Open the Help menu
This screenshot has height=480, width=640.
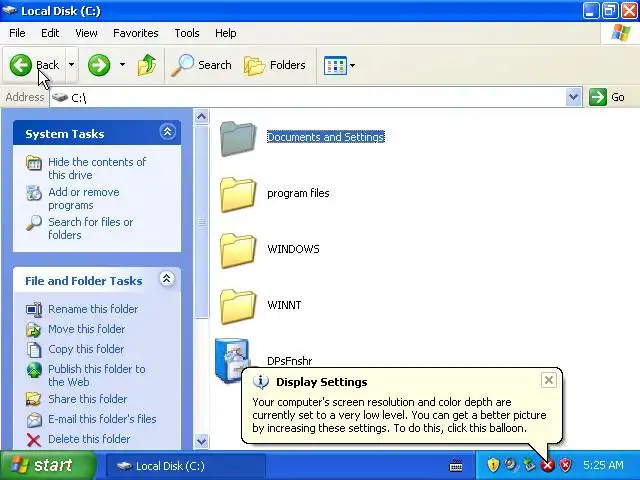pos(226,33)
